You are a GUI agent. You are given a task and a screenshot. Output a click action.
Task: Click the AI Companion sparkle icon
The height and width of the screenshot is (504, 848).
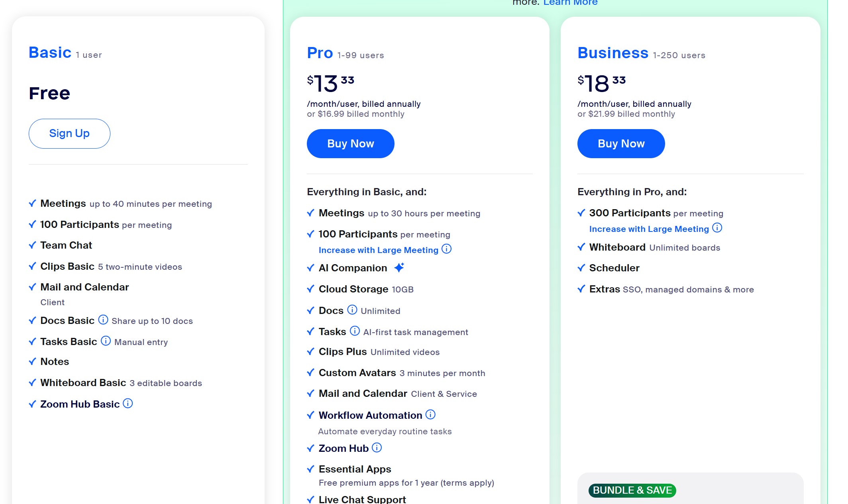coord(399,267)
